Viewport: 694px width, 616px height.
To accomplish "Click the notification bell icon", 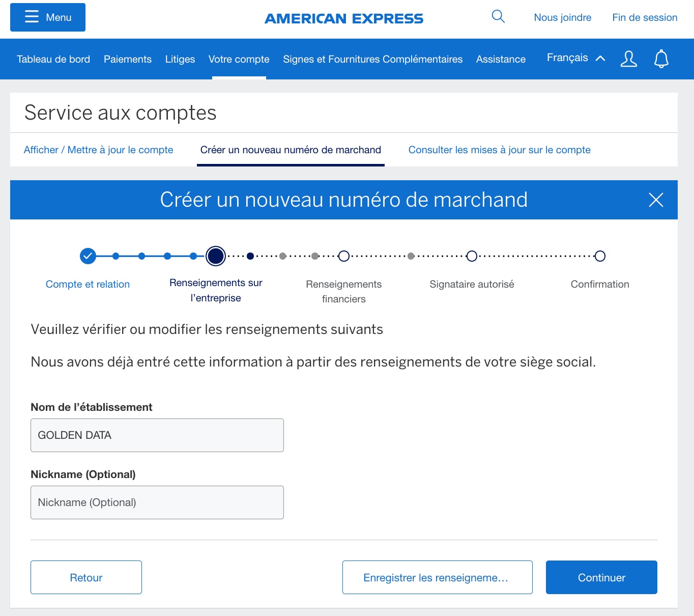I will coord(661,59).
